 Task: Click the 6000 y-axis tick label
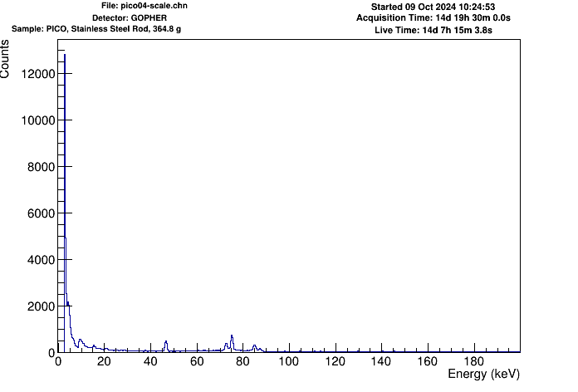(41, 213)
